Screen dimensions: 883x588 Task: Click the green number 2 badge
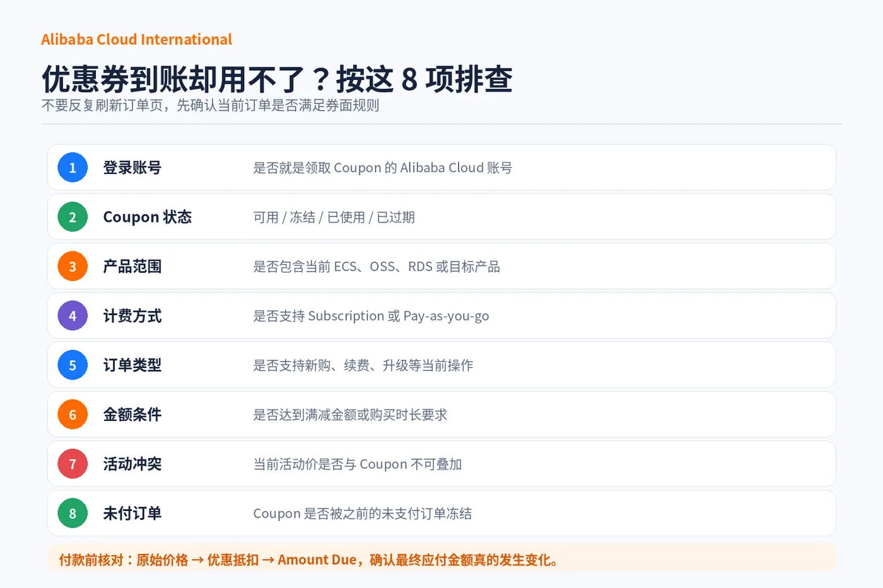pos(73,217)
